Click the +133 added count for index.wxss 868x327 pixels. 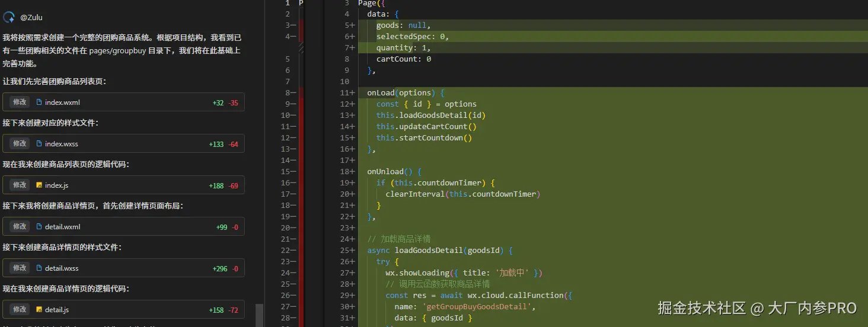tap(216, 145)
